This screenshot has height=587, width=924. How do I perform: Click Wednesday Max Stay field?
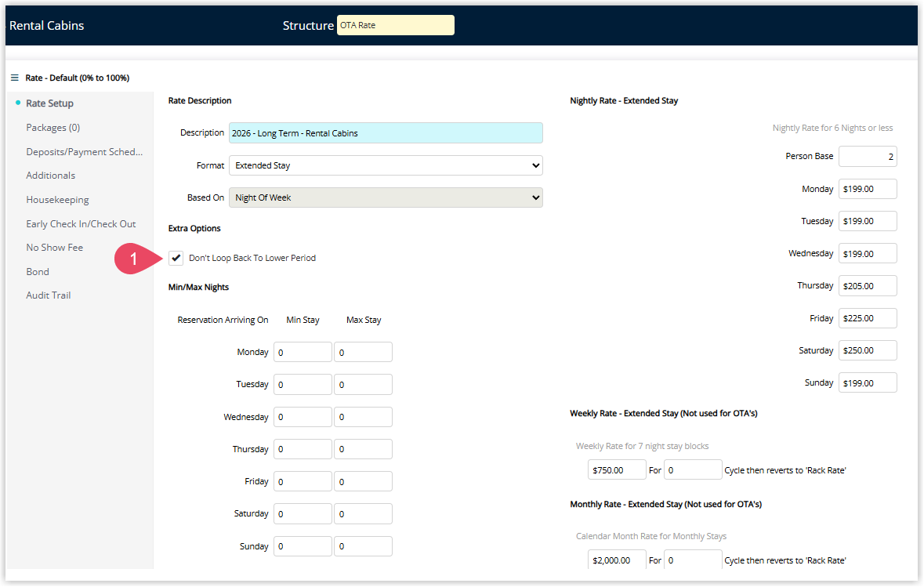coord(363,417)
